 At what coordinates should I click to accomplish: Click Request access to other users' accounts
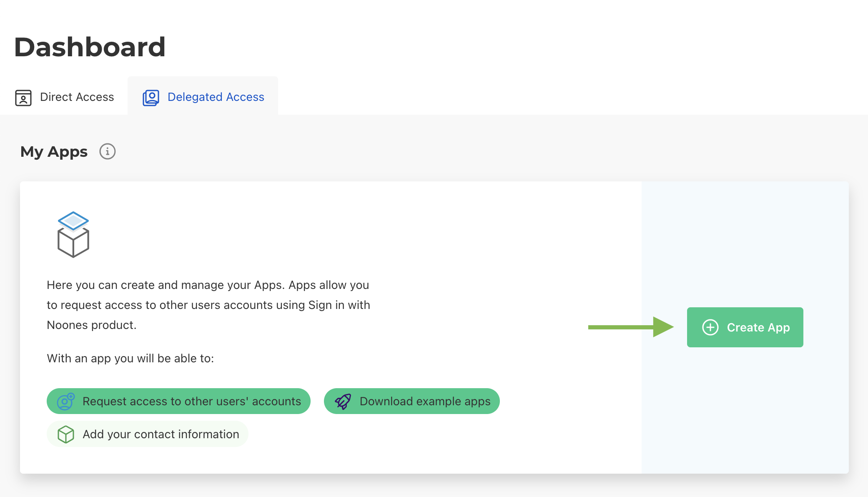point(191,401)
